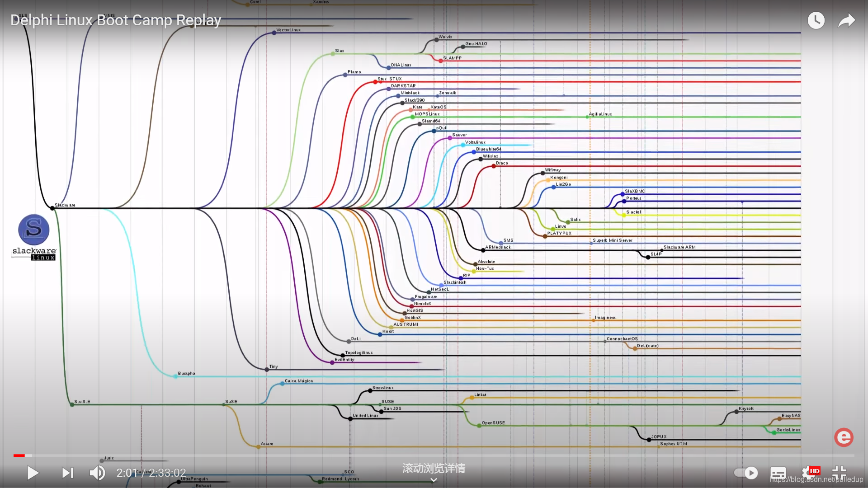Click the 'SLAMPP' label
The width and height of the screenshot is (868, 488).
[x=453, y=58]
